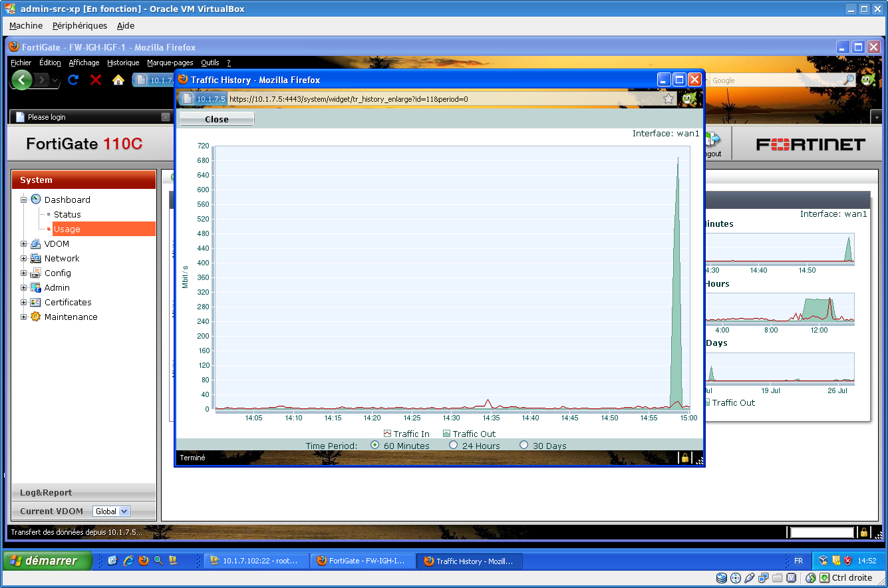Click the Firefox reload button
The image size is (888, 588).
pos(73,80)
